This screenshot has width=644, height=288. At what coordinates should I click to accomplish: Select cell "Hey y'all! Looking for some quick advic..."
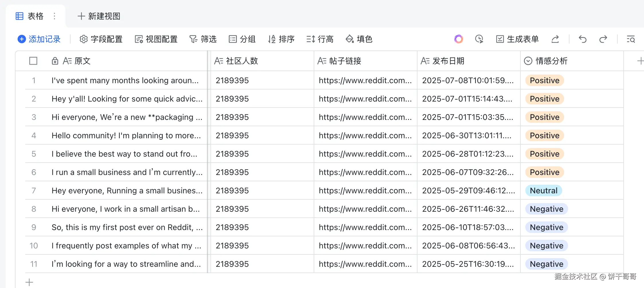[x=127, y=99]
